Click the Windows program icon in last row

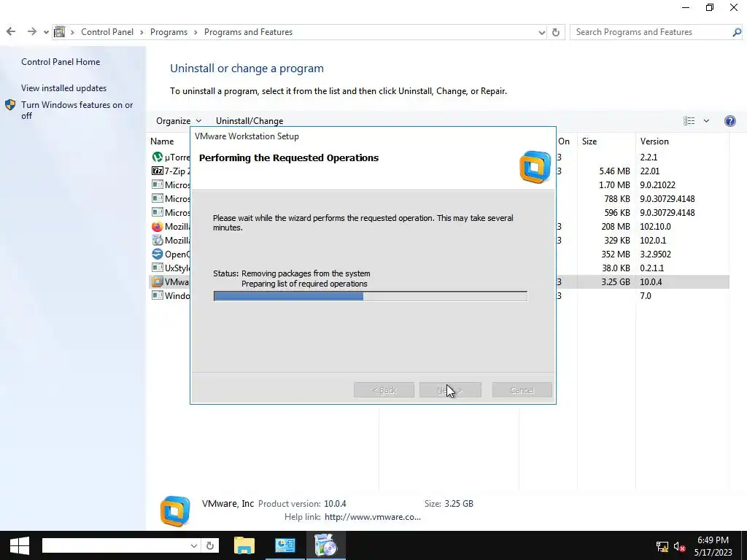point(158,295)
